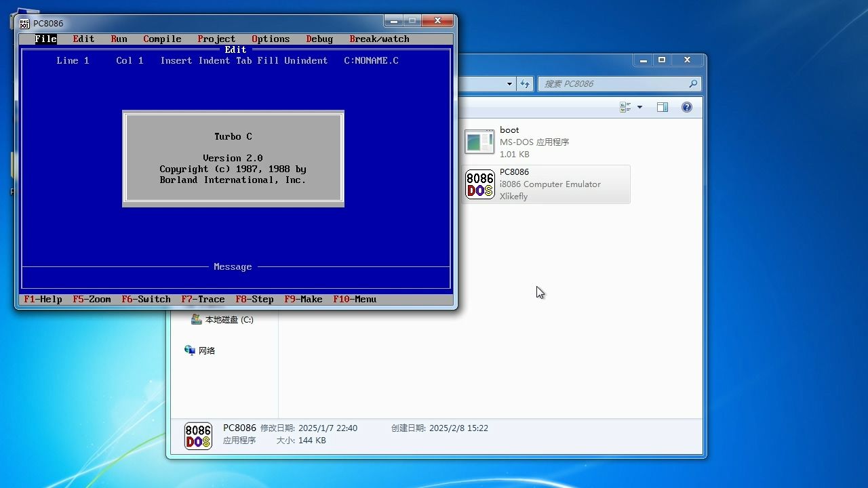Click the Col 1 indicator in editor status
Screen dimensions: 868x488
[130, 61]
